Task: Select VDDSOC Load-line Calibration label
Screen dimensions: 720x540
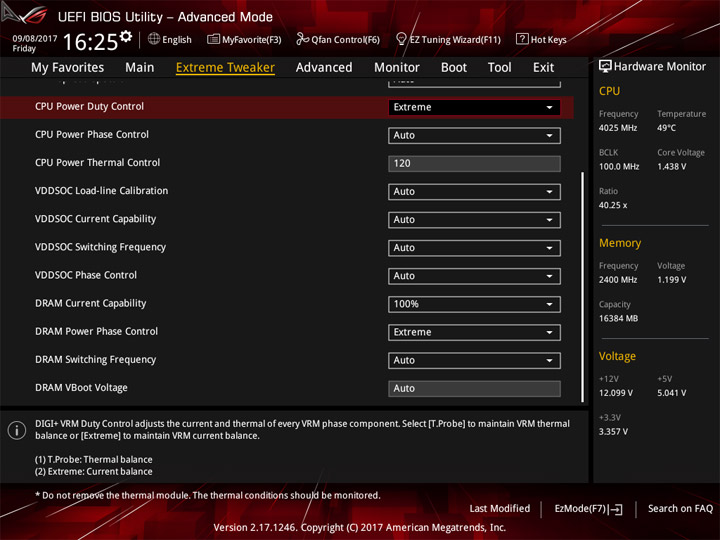Action: pos(101,191)
